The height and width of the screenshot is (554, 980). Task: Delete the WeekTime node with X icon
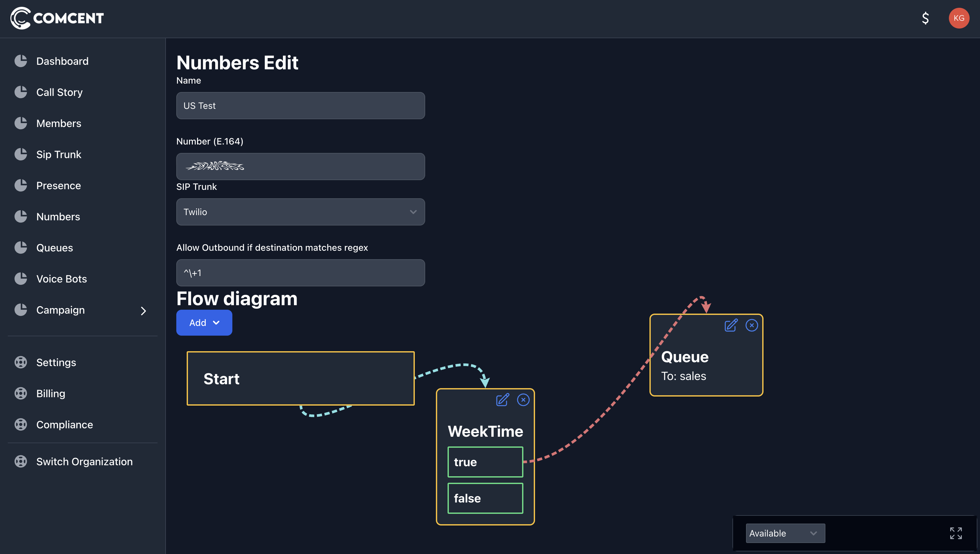tap(523, 400)
